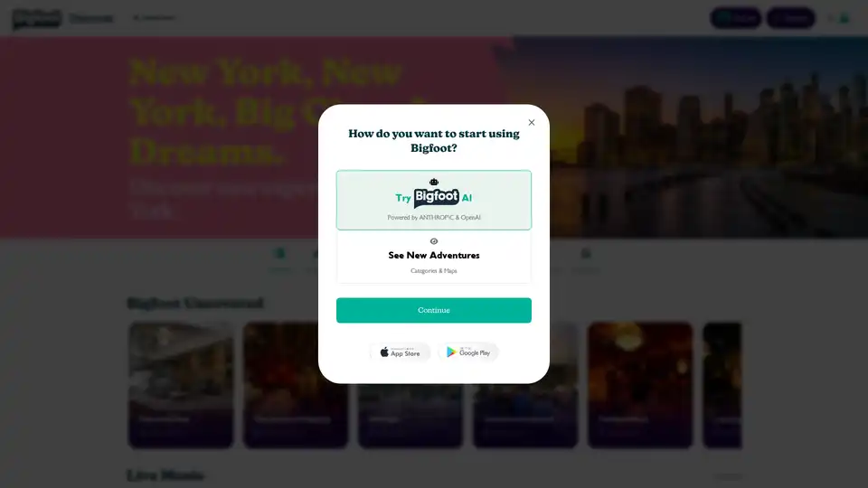Click the green icon at the header's far right
The image size is (868, 488).
[x=844, y=18]
